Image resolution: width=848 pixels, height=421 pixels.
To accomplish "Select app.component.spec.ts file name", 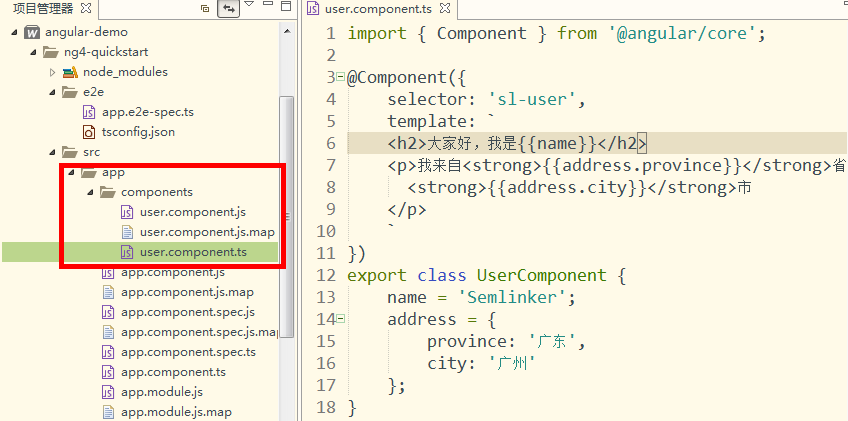I will (188, 352).
